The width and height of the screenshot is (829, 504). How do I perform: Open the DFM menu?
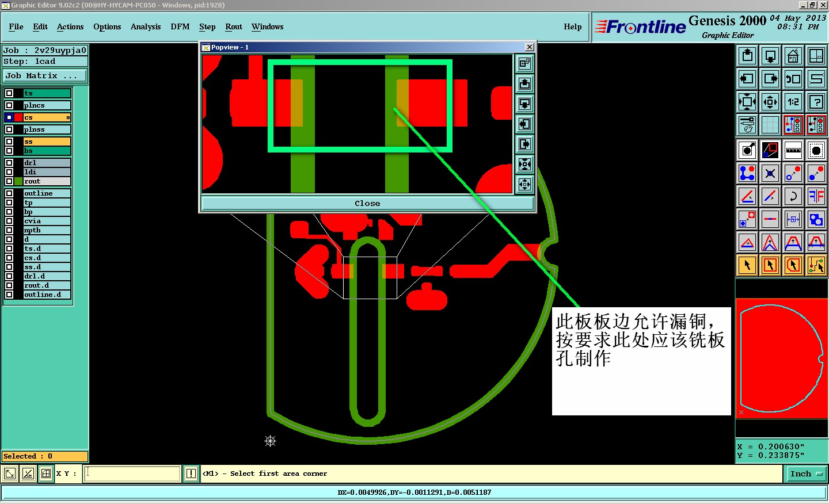point(180,26)
